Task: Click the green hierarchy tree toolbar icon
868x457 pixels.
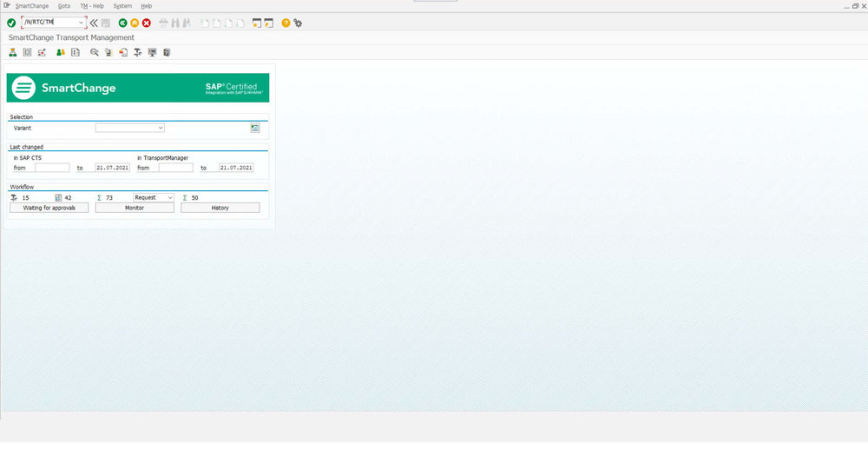Action: pyautogui.click(x=13, y=52)
